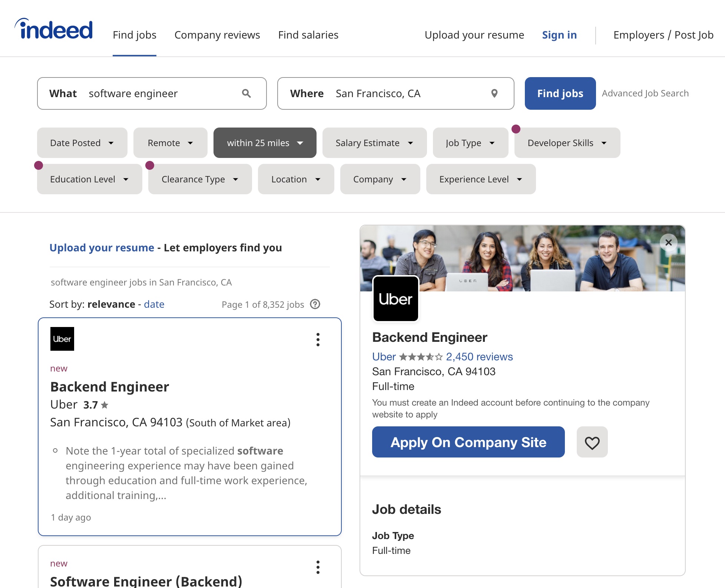Click the small Uber logo on the job card
The width and height of the screenshot is (725, 588).
62,339
